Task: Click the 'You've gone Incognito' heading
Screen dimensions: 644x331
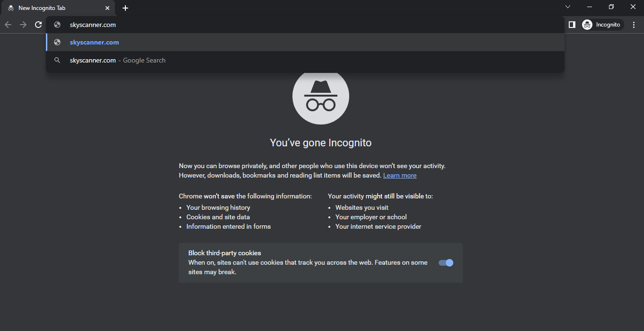Action: point(321,143)
